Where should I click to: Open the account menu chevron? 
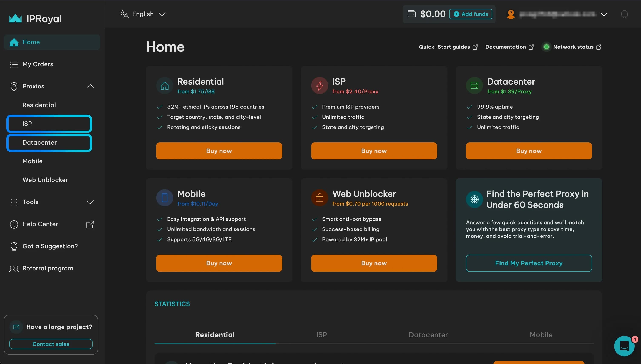click(604, 14)
